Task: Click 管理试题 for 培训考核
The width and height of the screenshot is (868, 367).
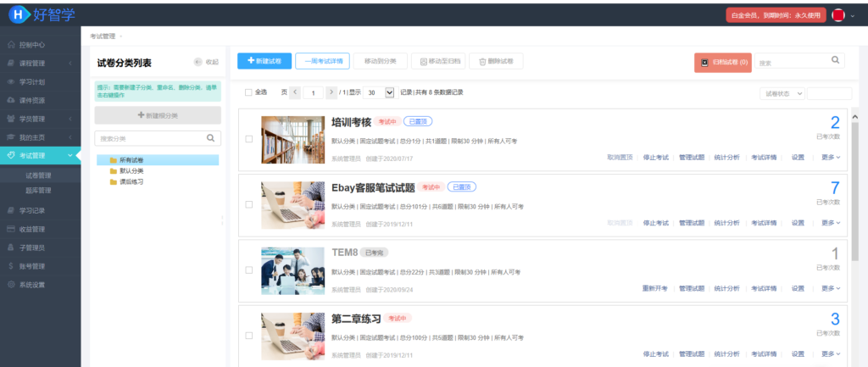Action: [x=692, y=157]
